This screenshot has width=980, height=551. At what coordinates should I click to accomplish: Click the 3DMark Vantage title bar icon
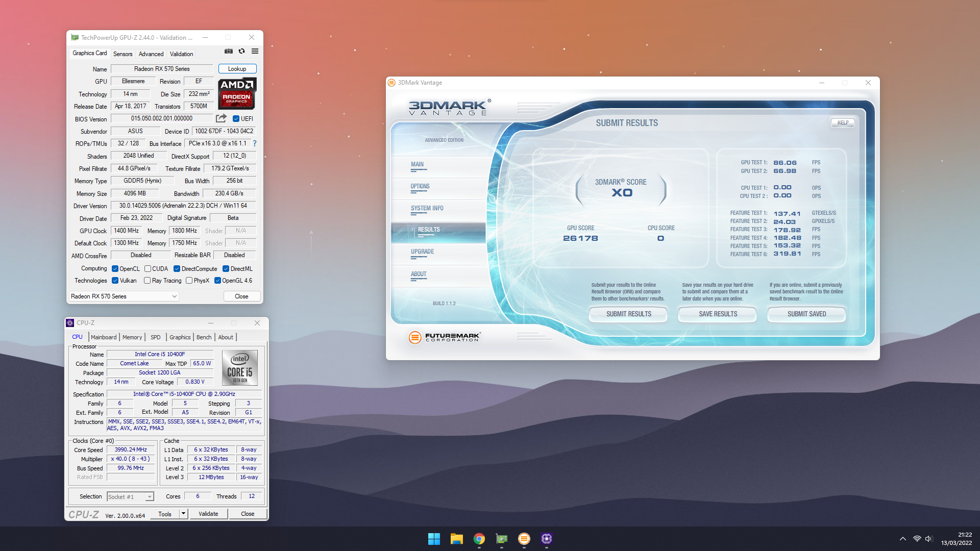(x=391, y=83)
